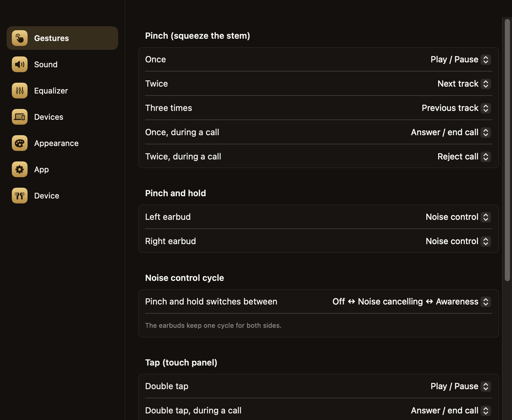Select the Appearance sidebar label

pos(56,143)
